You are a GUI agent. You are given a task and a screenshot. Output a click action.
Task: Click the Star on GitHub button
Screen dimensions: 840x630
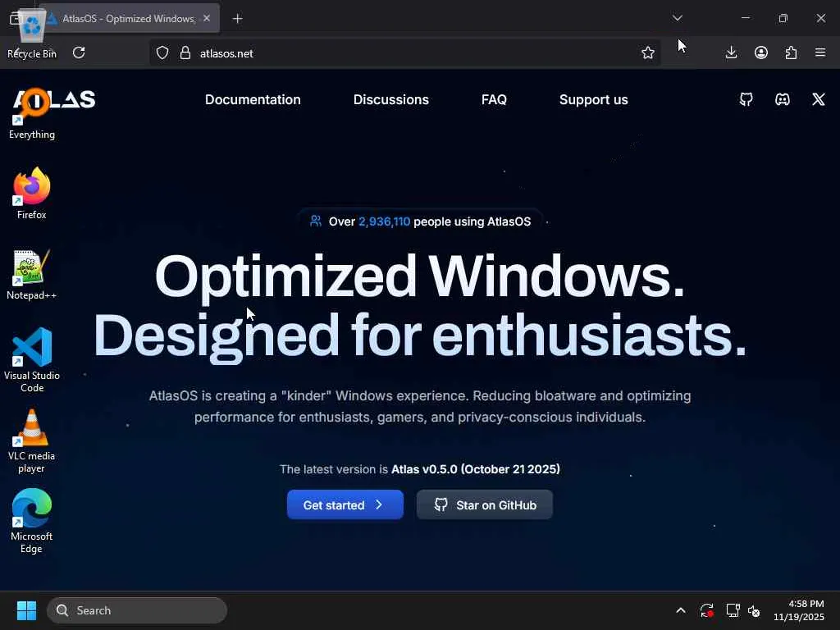coord(485,504)
